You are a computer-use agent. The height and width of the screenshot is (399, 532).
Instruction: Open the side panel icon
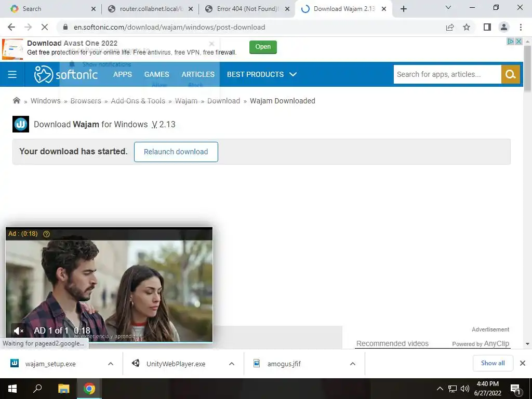coord(487,27)
